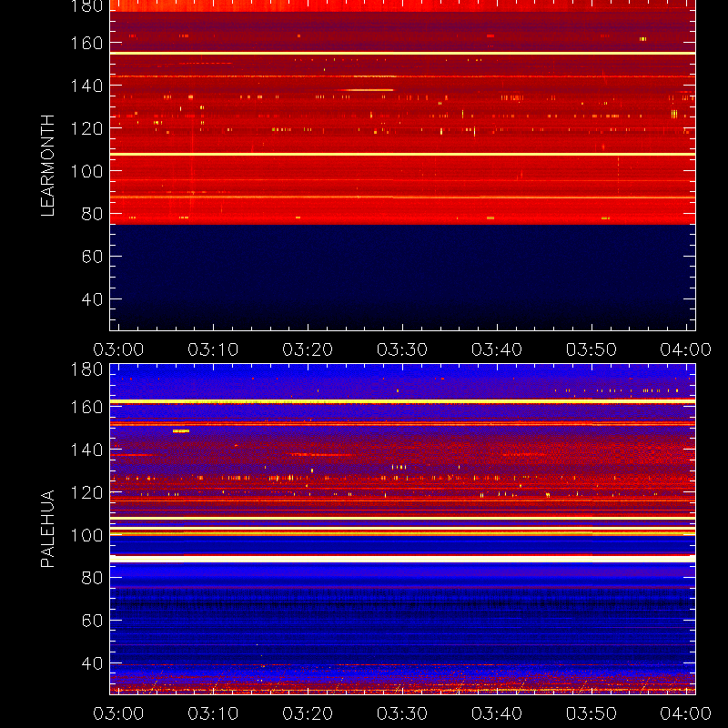Click the 03:50 time label under the Palehua plot
This screenshot has width=728, height=728.
click(x=591, y=713)
